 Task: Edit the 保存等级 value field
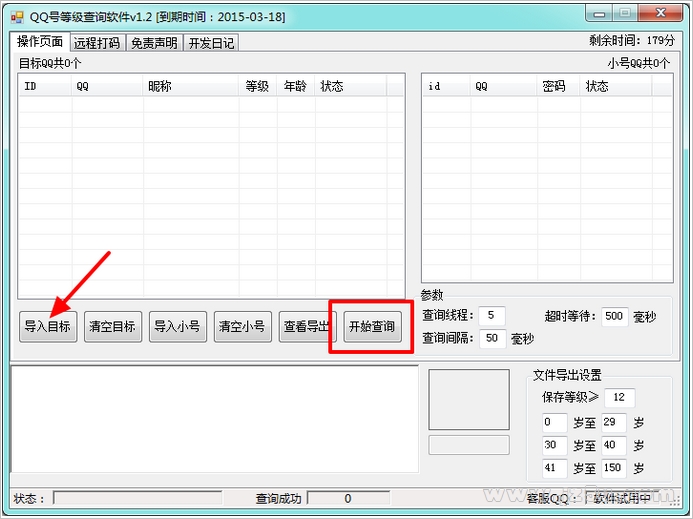pyautogui.click(x=619, y=397)
